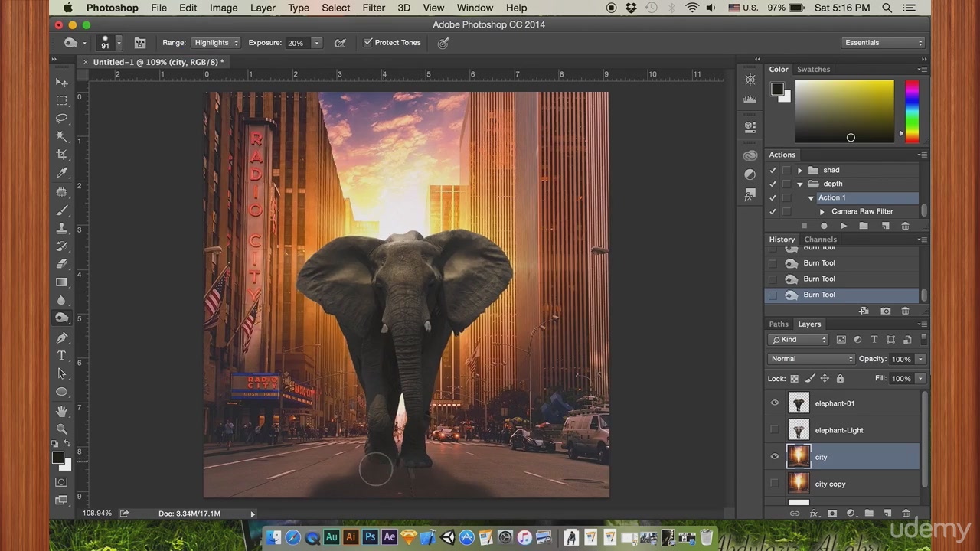Play the selected action
Screen dimensions: 980x551
(844, 226)
